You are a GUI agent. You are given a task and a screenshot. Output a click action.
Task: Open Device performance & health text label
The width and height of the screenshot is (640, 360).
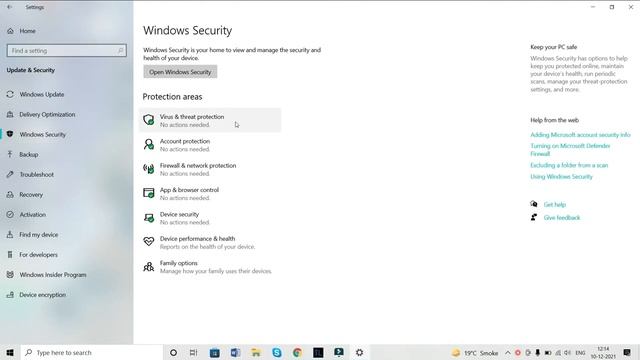[x=198, y=239]
